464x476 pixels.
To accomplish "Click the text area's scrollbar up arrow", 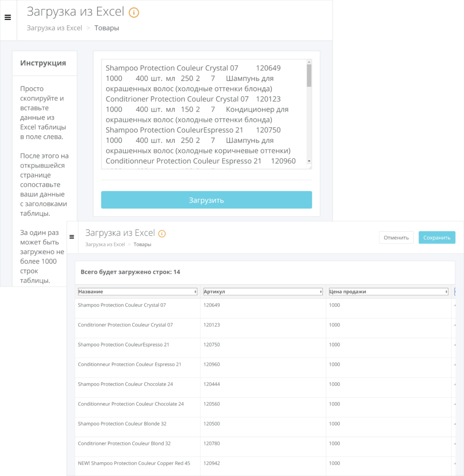I will (309, 62).
